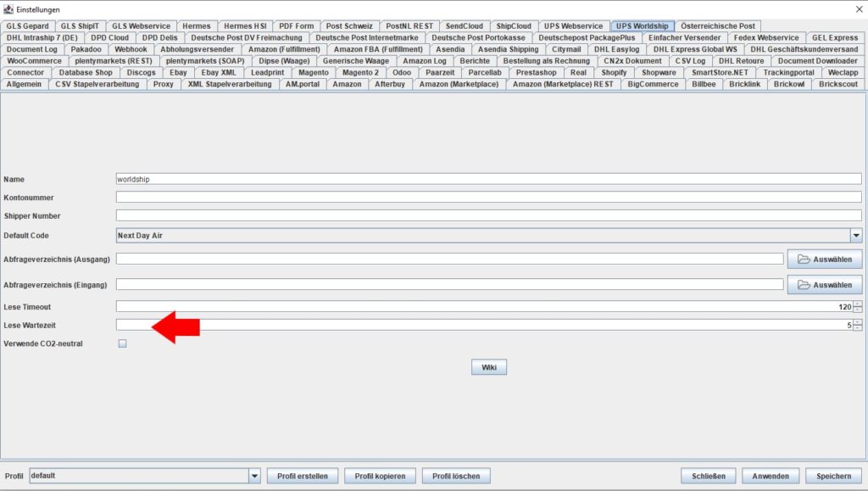Select the Allgemein tab
This screenshot has width=868, height=491.
(25, 84)
